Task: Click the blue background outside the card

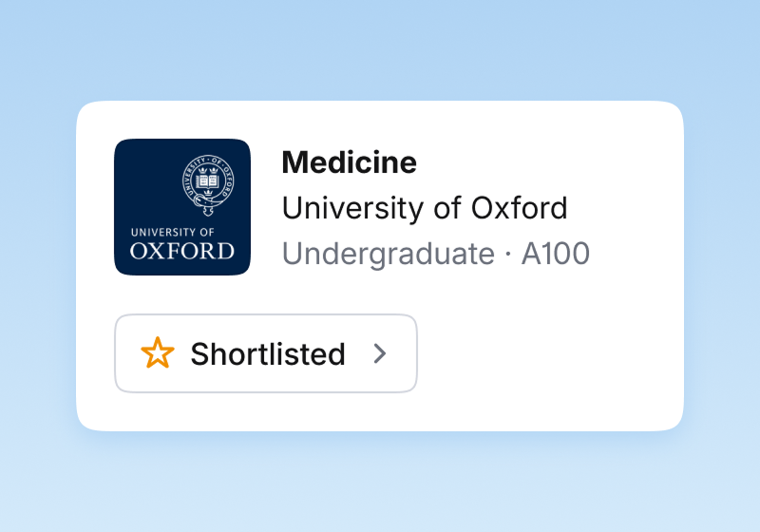Action: coord(380,48)
